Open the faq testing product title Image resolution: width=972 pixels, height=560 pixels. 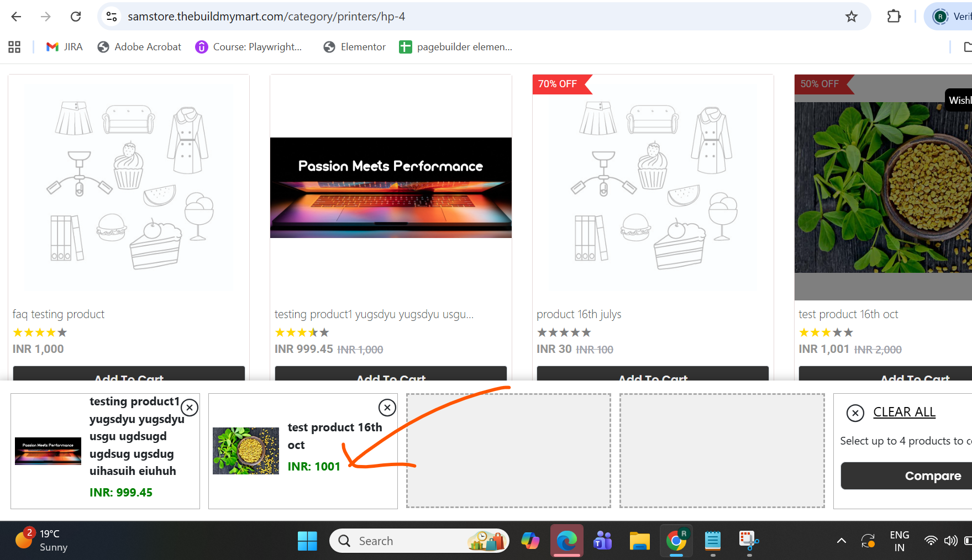(x=59, y=314)
